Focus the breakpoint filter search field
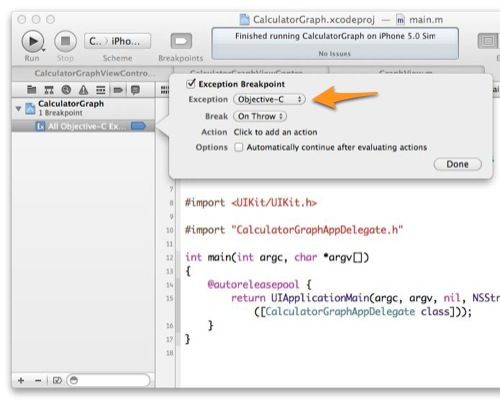 coord(108,380)
